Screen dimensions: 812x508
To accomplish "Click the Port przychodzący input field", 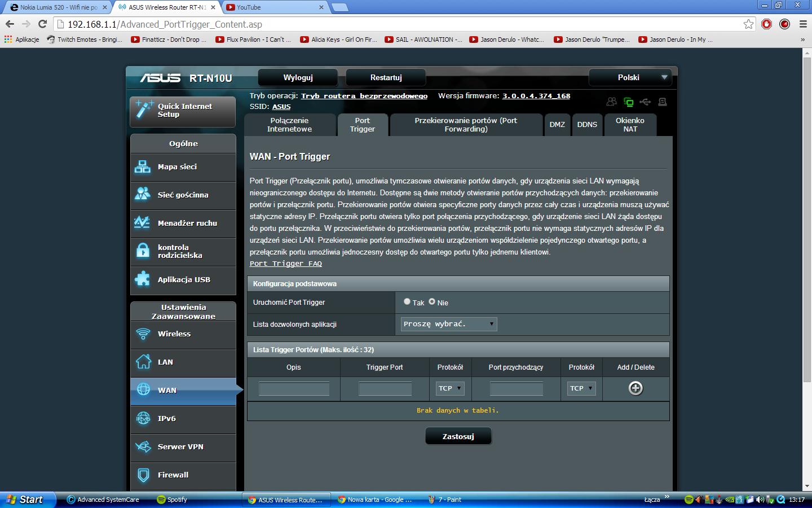I will (517, 388).
